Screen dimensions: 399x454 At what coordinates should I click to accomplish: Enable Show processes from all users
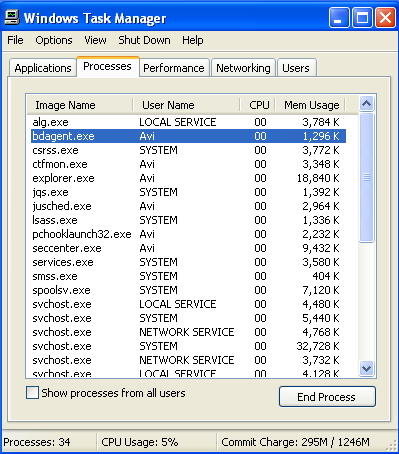(32, 393)
